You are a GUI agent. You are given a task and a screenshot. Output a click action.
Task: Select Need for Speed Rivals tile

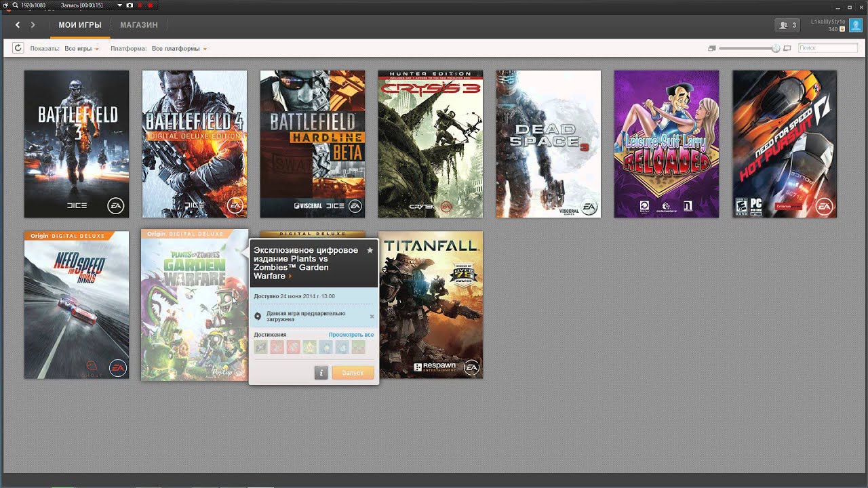pos(77,305)
